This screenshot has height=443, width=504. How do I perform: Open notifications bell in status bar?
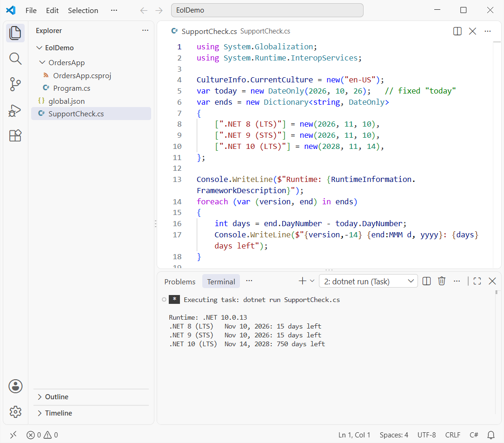491,435
